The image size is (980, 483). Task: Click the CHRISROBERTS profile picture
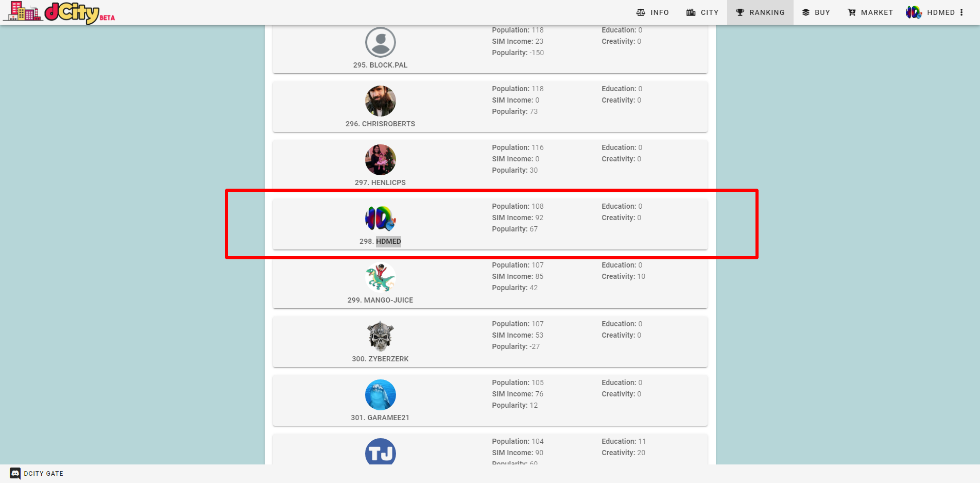click(381, 101)
